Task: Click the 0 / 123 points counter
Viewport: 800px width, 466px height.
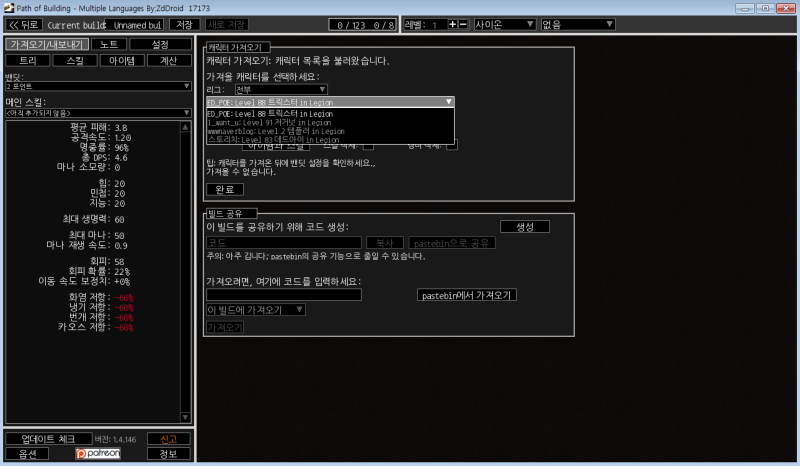Action: tap(362, 24)
